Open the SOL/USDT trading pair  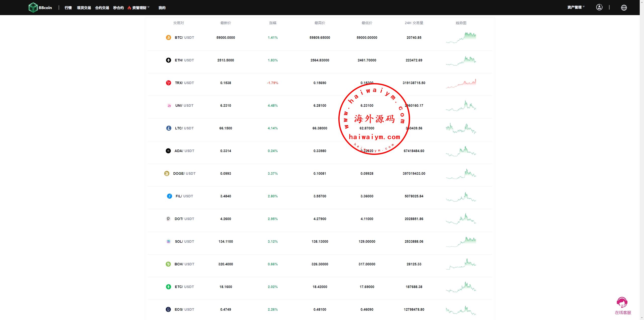184,241
